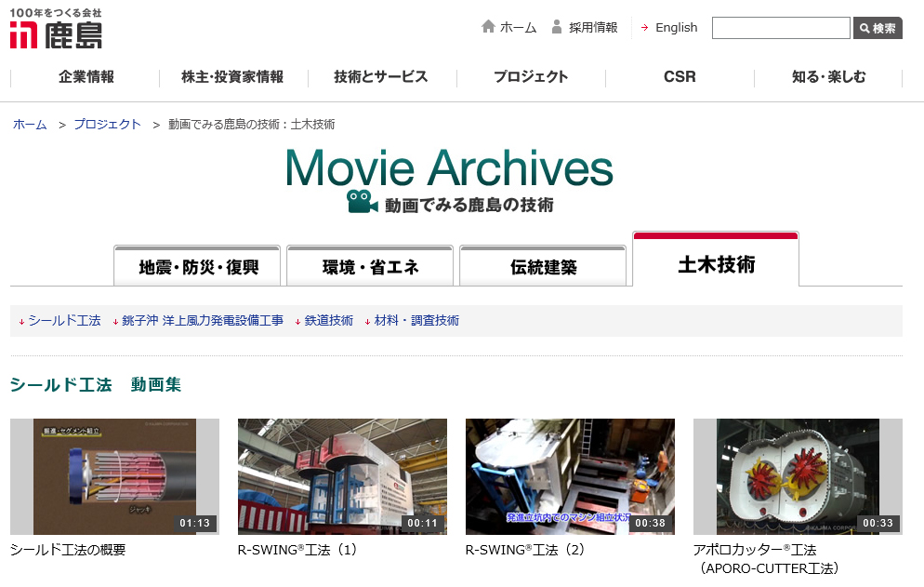Image resolution: width=924 pixels, height=587 pixels.
Task: Click the 動画でみる鹿島の技術：土木技術 breadcrumb text
Action: coord(252,125)
